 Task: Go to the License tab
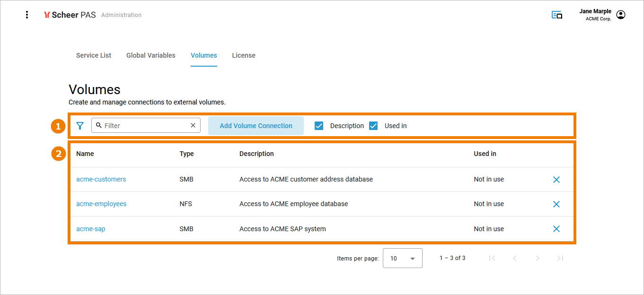coord(244,55)
